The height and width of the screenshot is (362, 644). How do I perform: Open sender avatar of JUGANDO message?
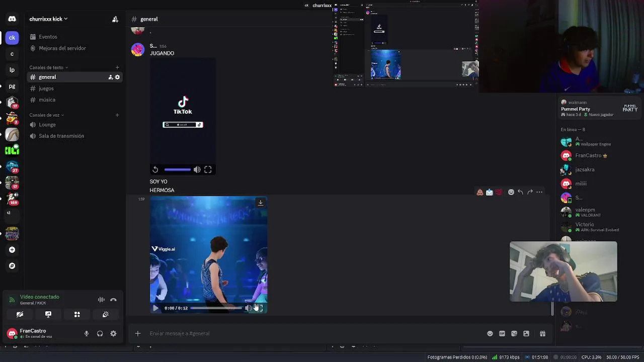click(138, 50)
